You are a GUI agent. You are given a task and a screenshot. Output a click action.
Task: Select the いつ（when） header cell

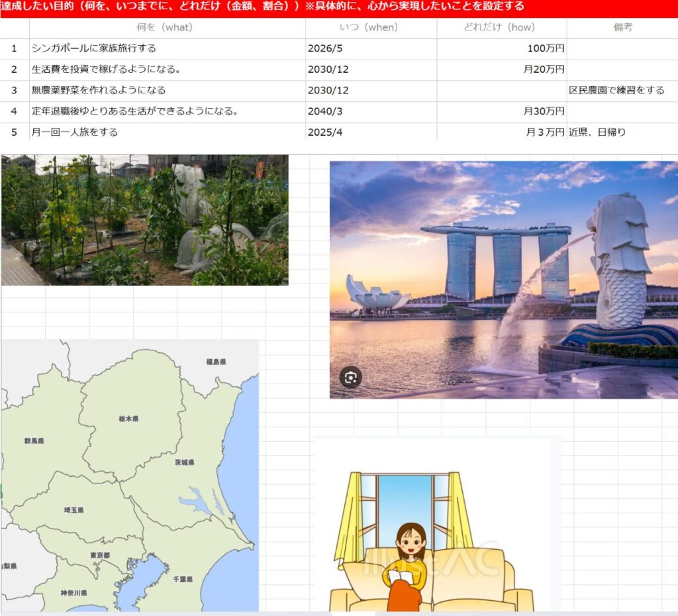[x=370, y=28]
